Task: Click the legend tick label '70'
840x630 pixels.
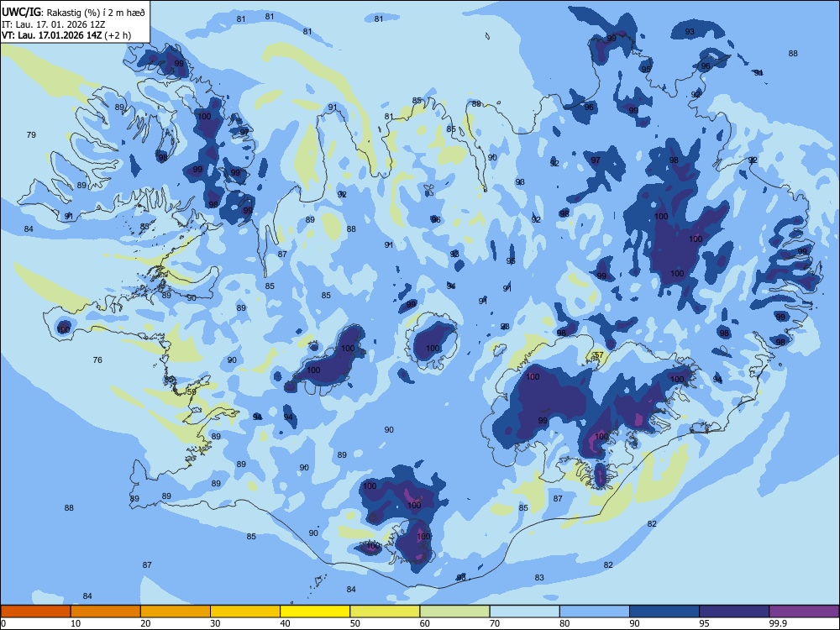Action: click(495, 623)
